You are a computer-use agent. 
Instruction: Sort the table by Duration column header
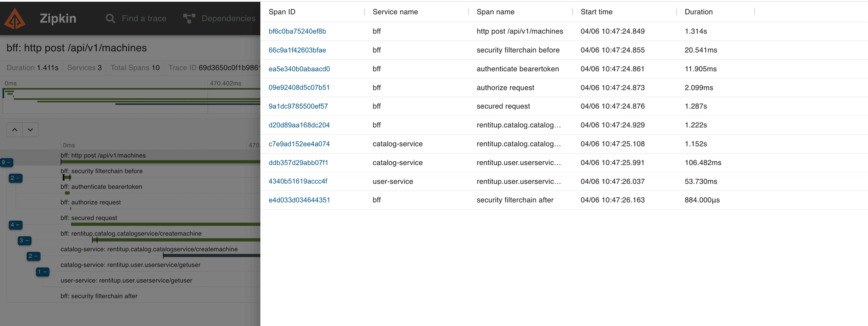[x=698, y=12]
